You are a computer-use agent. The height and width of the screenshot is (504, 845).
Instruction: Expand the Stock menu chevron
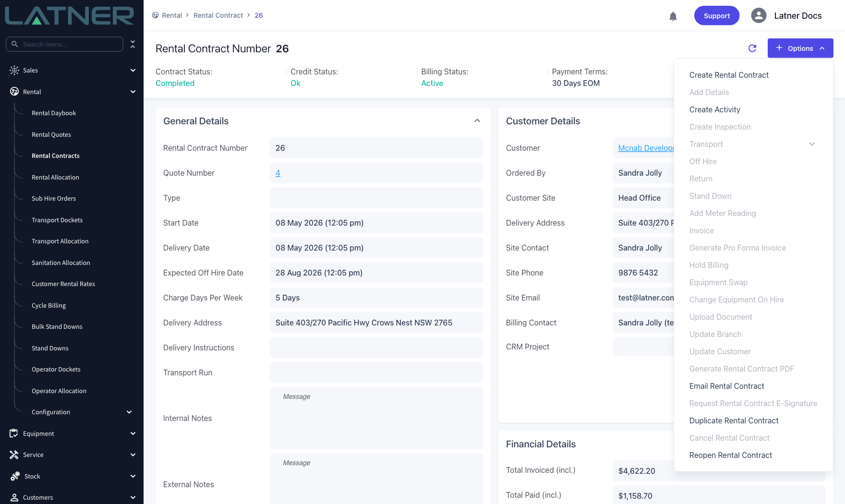point(133,476)
